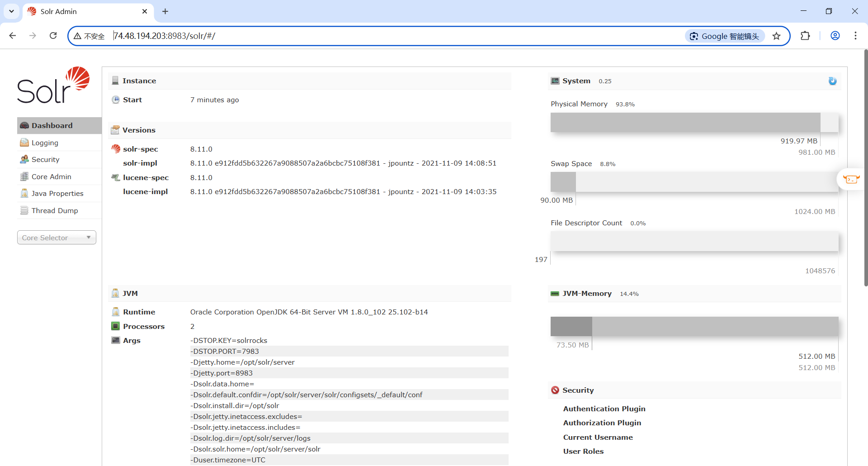The image size is (868, 466).
Task: Refresh the System panel values
Action: click(832, 81)
